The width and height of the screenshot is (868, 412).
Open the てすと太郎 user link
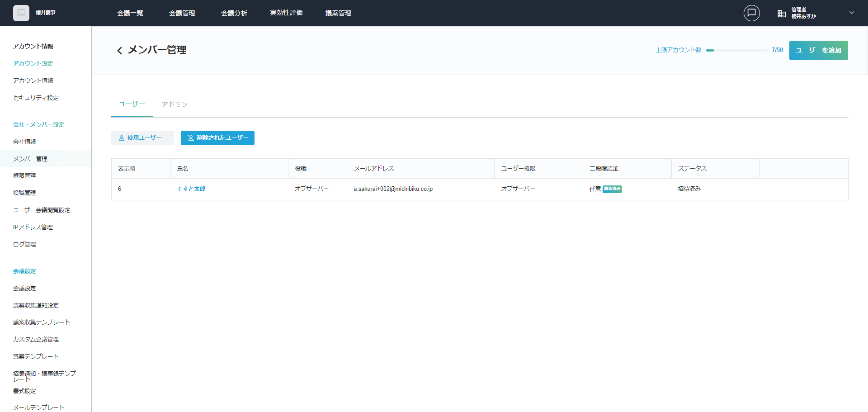click(x=191, y=189)
